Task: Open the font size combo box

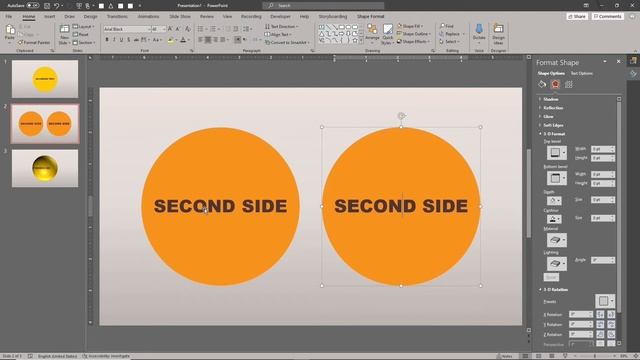Action: coord(159,29)
